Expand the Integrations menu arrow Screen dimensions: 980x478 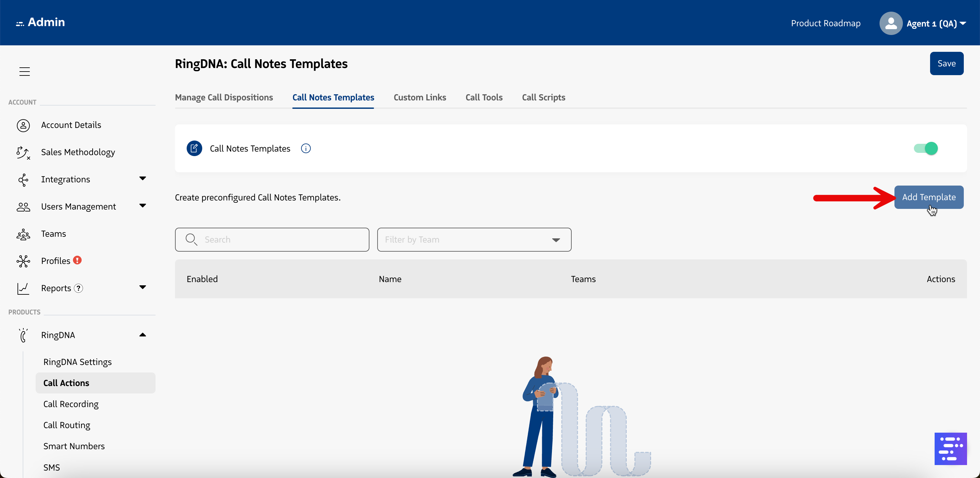pos(143,178)
